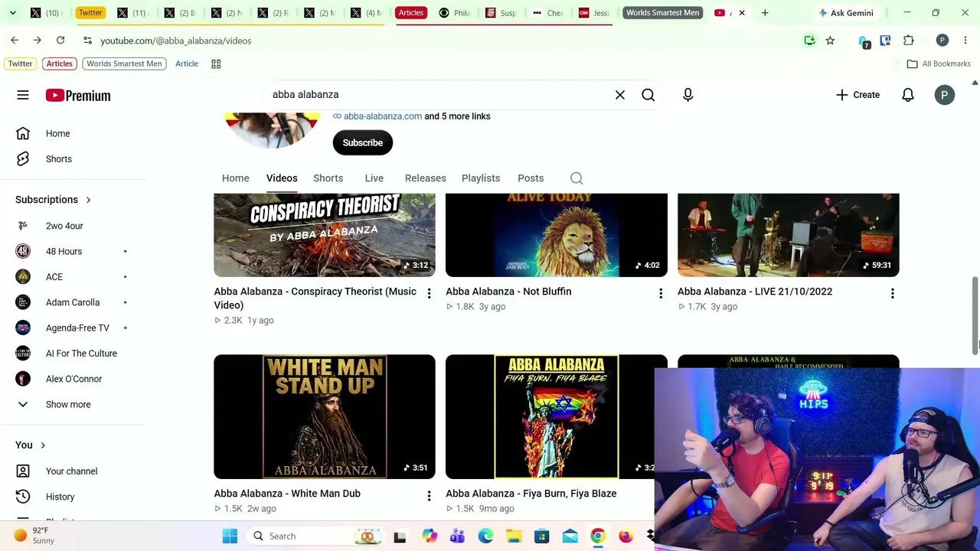Go to YouTube Premium home via logo

pos(78,95)
